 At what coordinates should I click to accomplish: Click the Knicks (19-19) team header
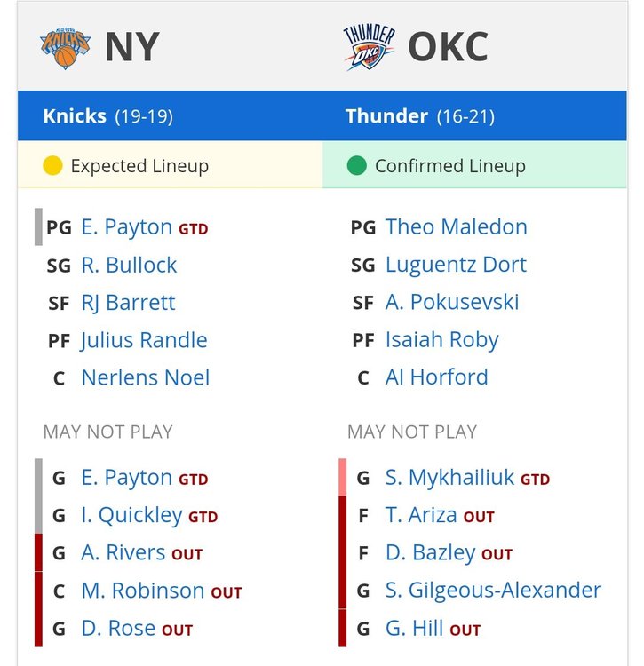(107, 116)
